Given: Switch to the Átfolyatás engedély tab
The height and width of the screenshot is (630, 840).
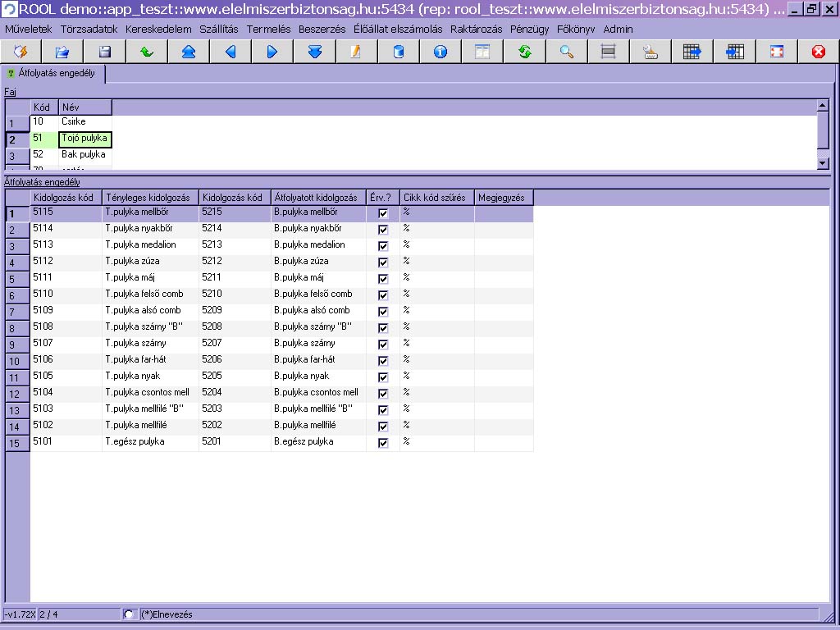Looking at the screenshot, I should coord(56,73).
